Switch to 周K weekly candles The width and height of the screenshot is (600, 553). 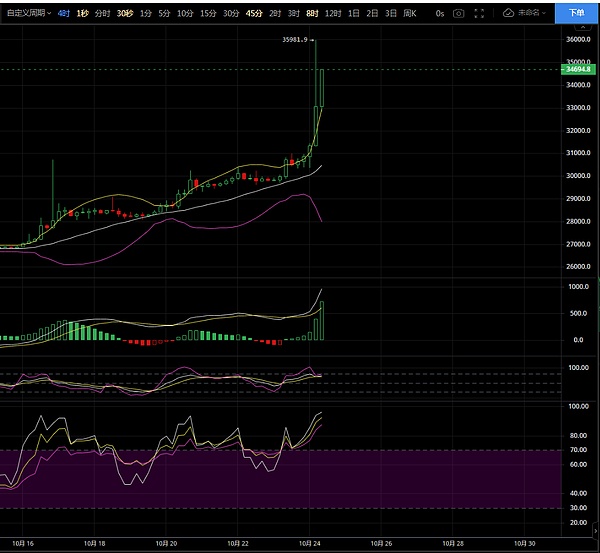(x=409, y=13)
